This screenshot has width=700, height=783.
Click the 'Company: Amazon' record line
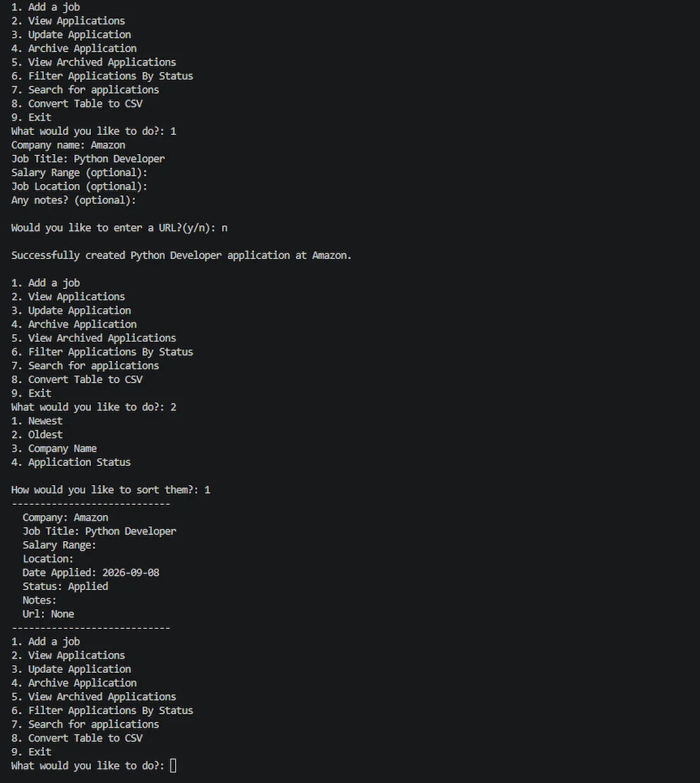66,518
